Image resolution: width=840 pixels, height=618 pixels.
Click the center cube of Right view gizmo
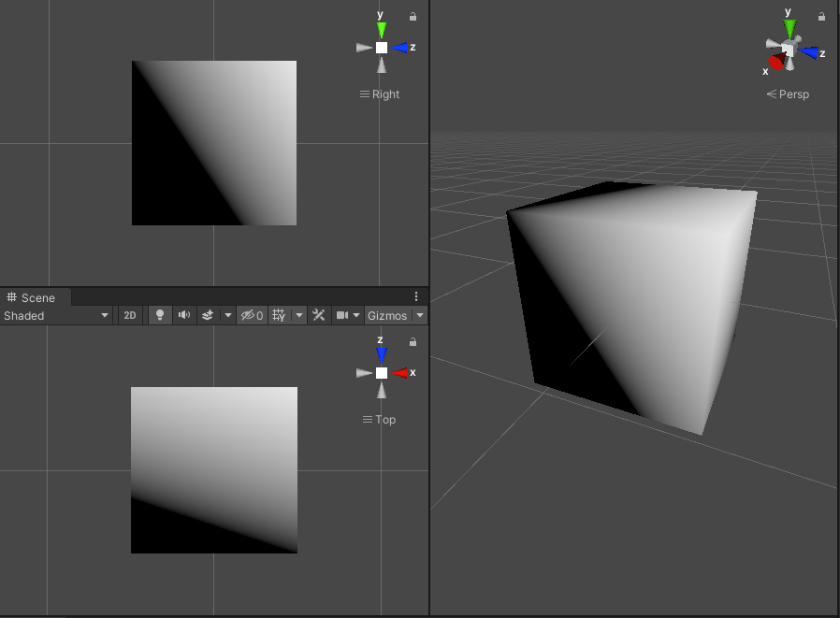382,48
